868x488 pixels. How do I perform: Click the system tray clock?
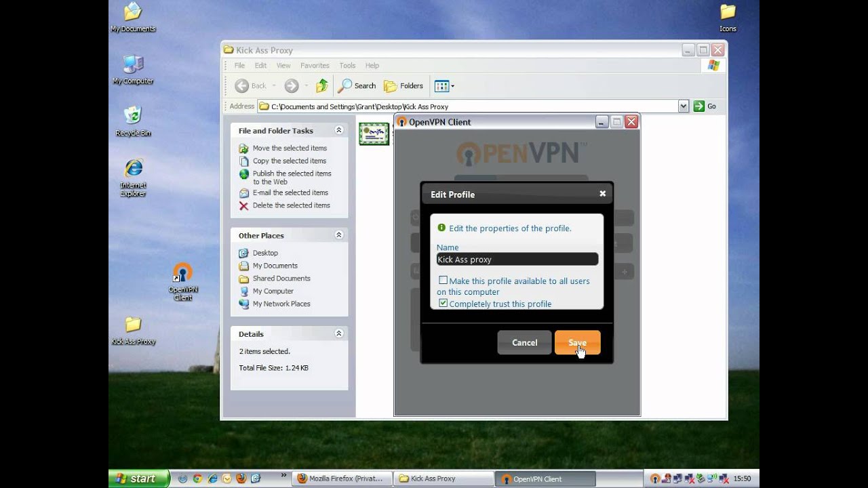(742, 479)
